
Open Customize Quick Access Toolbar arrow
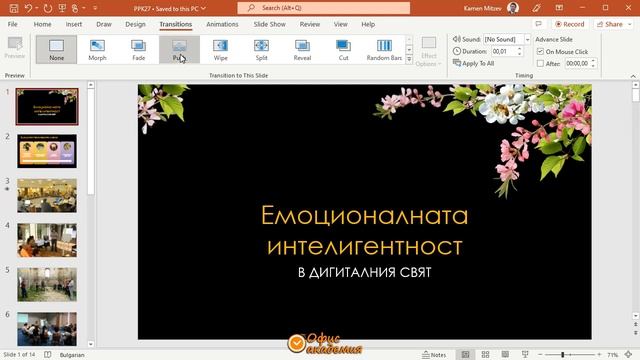95,8
